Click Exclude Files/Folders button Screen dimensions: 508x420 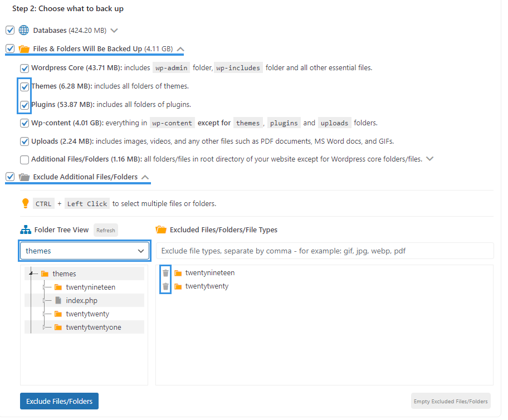pos(59,401)
